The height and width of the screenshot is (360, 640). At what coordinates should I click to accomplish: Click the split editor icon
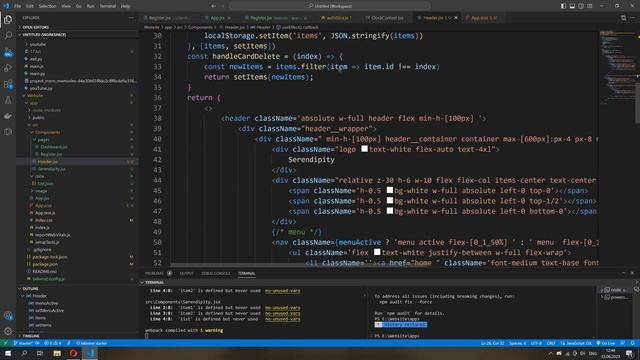[623, 18]
